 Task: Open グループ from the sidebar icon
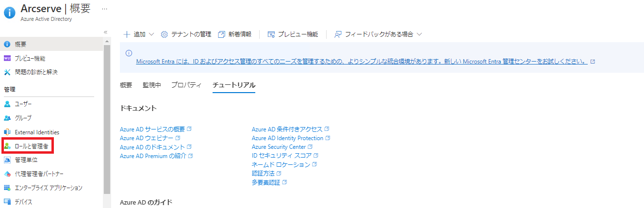pos(7,118)
